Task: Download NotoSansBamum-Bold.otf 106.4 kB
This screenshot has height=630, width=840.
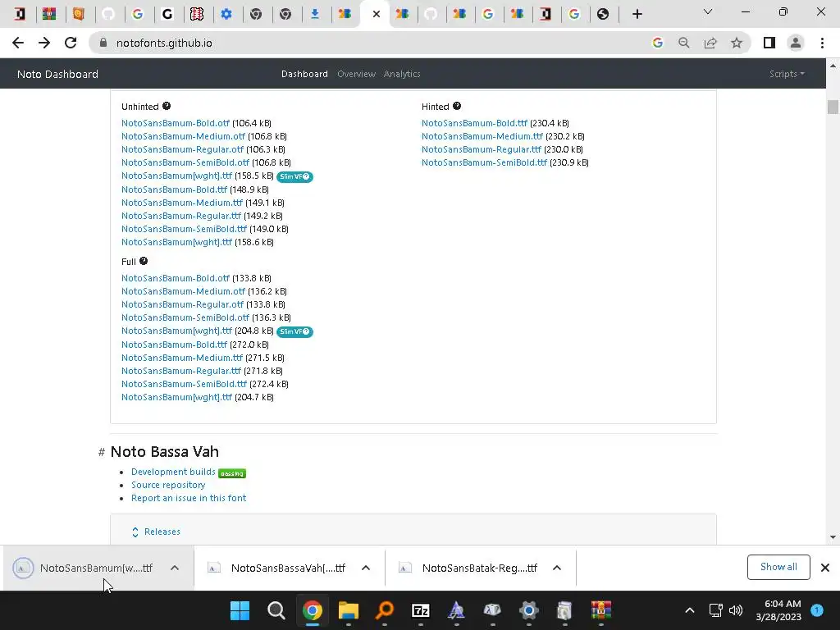Action: [x=176, y=123]
